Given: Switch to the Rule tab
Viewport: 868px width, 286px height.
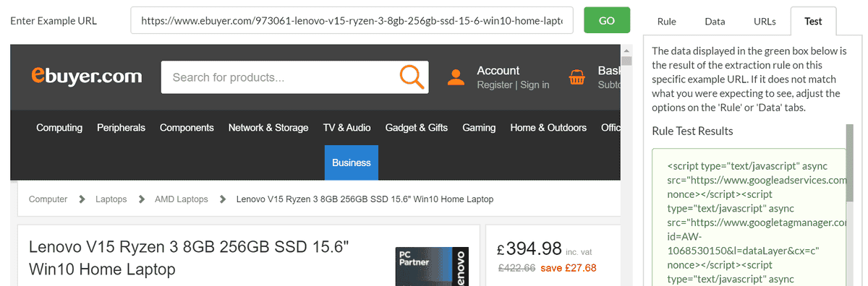Looking at the screenshot, I should 666,22.
